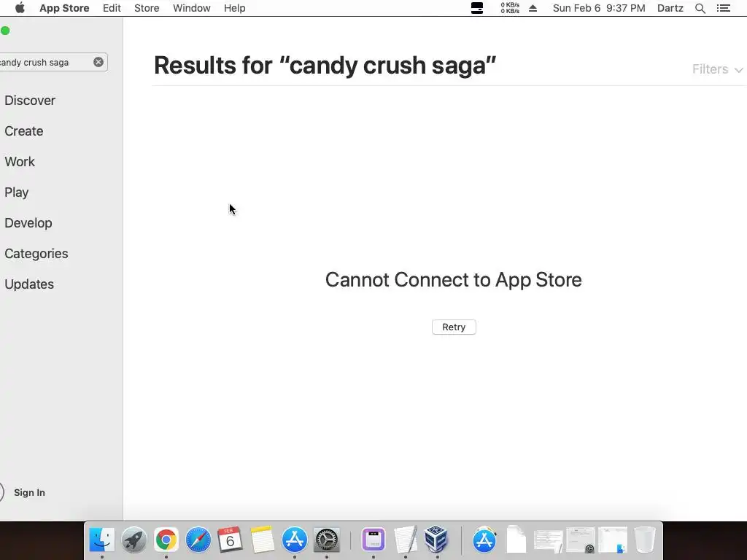
Task: Open the Trash in the dock
Action: 645,540
